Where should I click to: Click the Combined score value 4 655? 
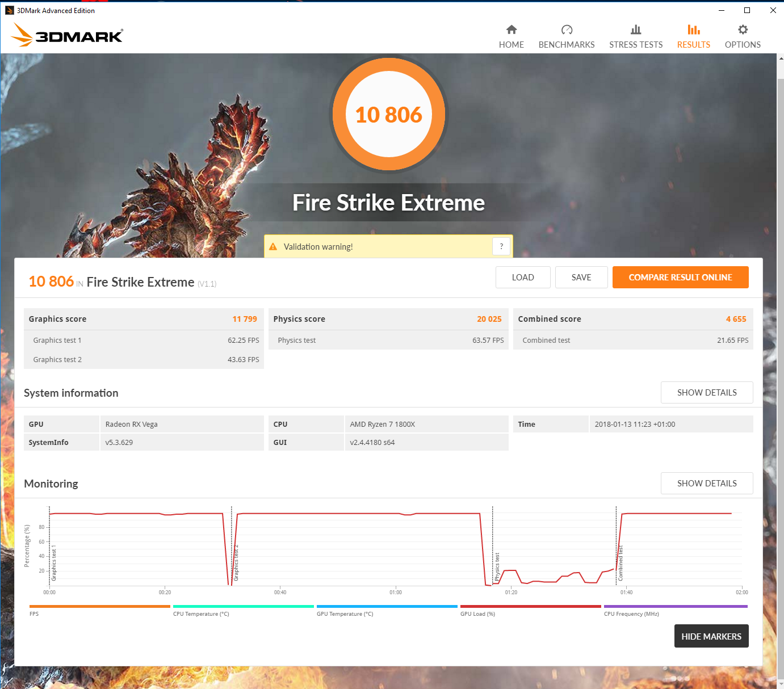[736, 319]
